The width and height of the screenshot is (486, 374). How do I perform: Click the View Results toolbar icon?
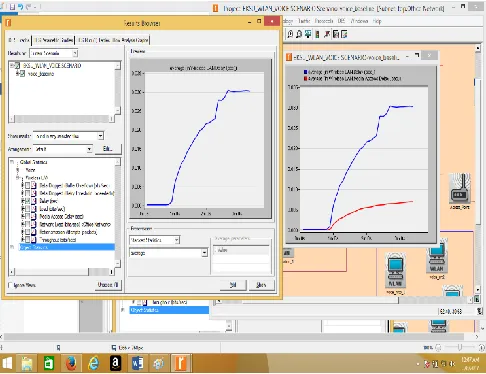[336, 34]
